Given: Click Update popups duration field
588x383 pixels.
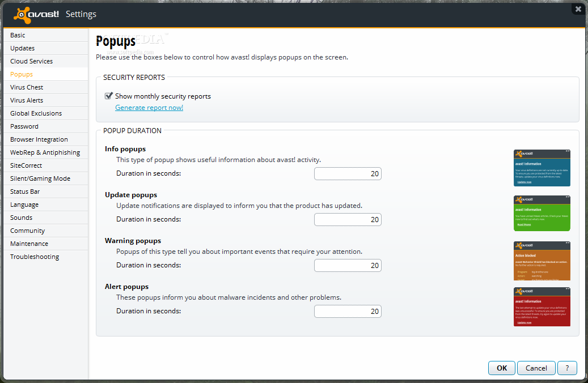Looking at the screenshot, I should click(x=348, y=219).
